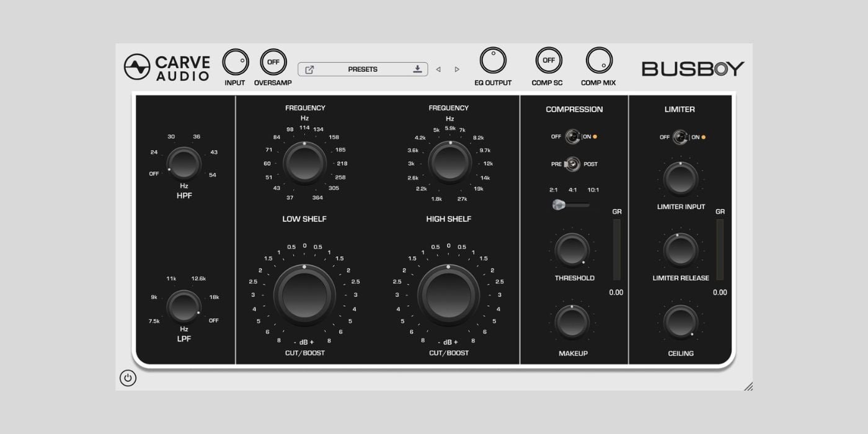The height and width of the screenshot is (434, 868).
Task: Click the INPUT gain knob
Action: coord(235,62)
